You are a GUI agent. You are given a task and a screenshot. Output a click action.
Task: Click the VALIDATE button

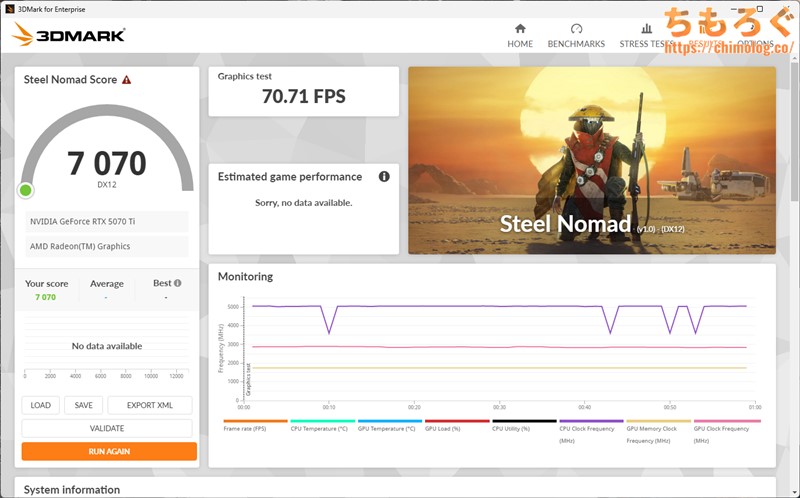point(107,428)
